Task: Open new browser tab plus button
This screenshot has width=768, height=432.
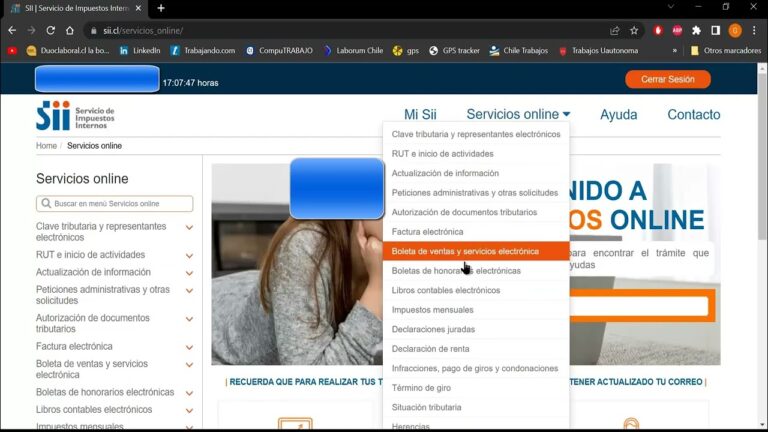Action: click(x=161, y=8)
